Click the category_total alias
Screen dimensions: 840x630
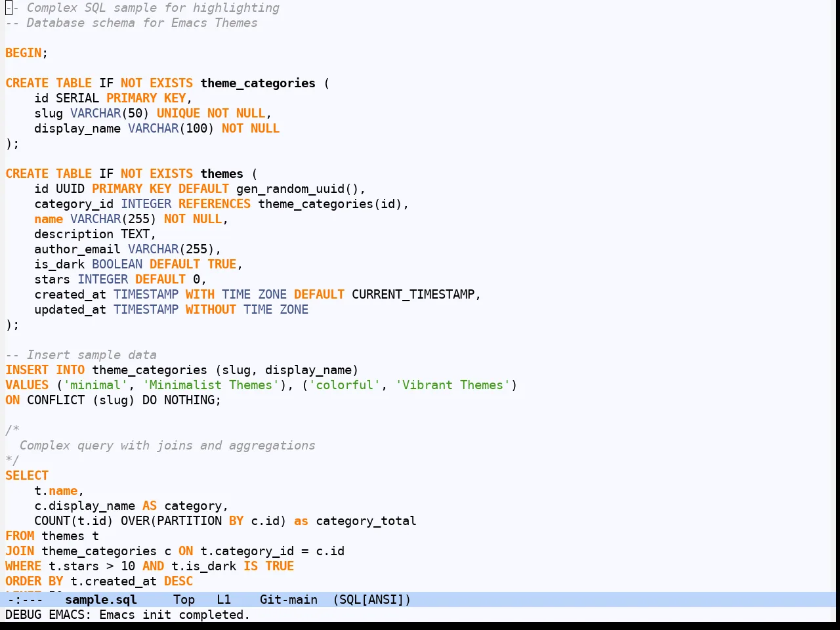[x=366, y=520]
